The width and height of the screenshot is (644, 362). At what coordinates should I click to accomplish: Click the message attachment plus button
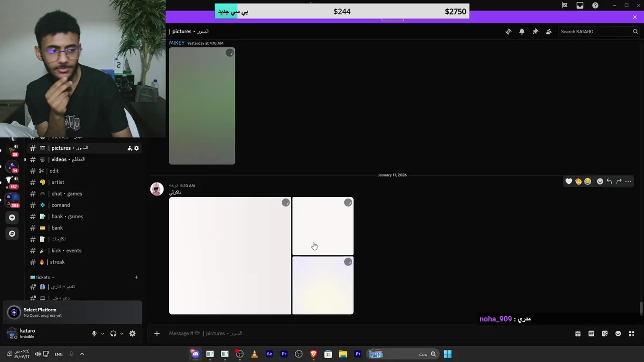pyautogui.click(x=157, y=333)
